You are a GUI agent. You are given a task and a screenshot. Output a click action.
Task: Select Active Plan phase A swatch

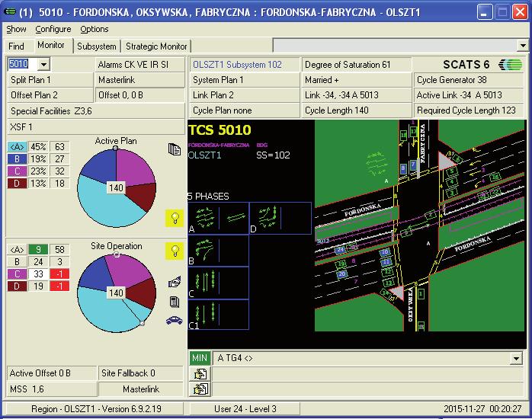[17, 147]
